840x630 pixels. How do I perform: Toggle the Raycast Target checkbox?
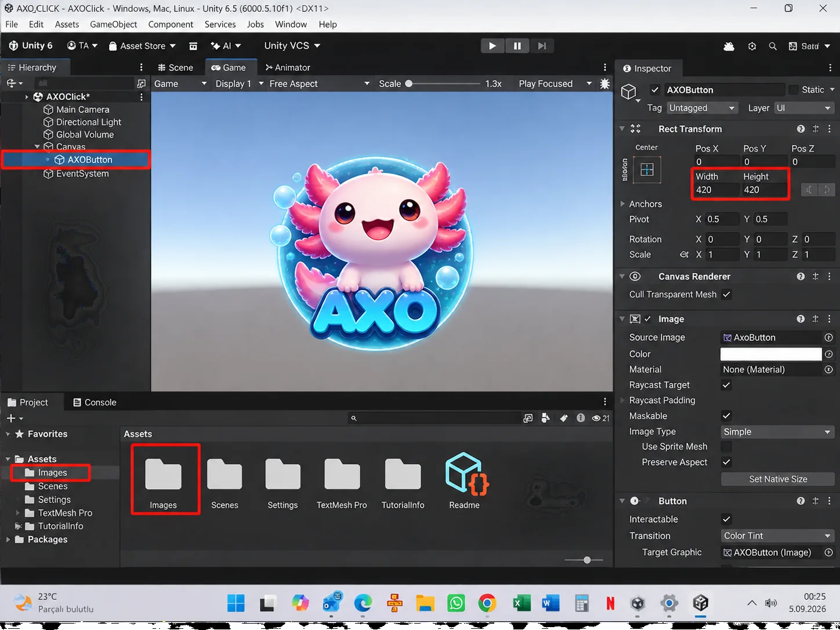click(726, 385)
